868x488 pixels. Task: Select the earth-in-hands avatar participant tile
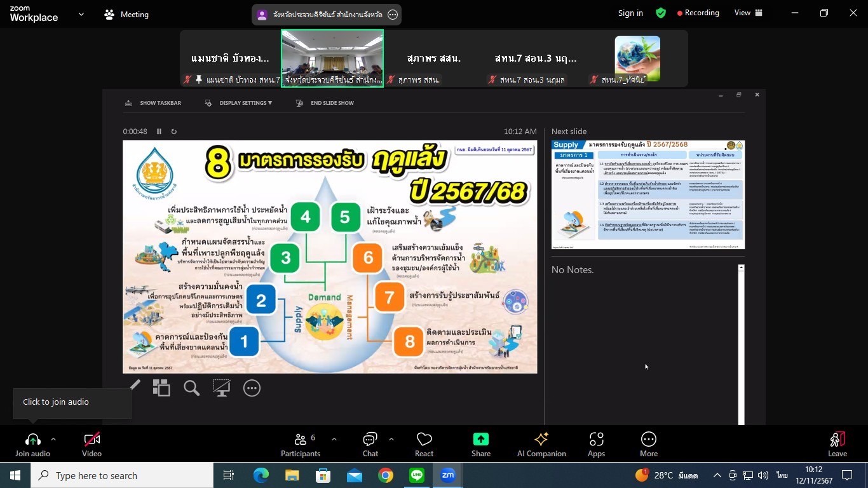tap(637, 58)
